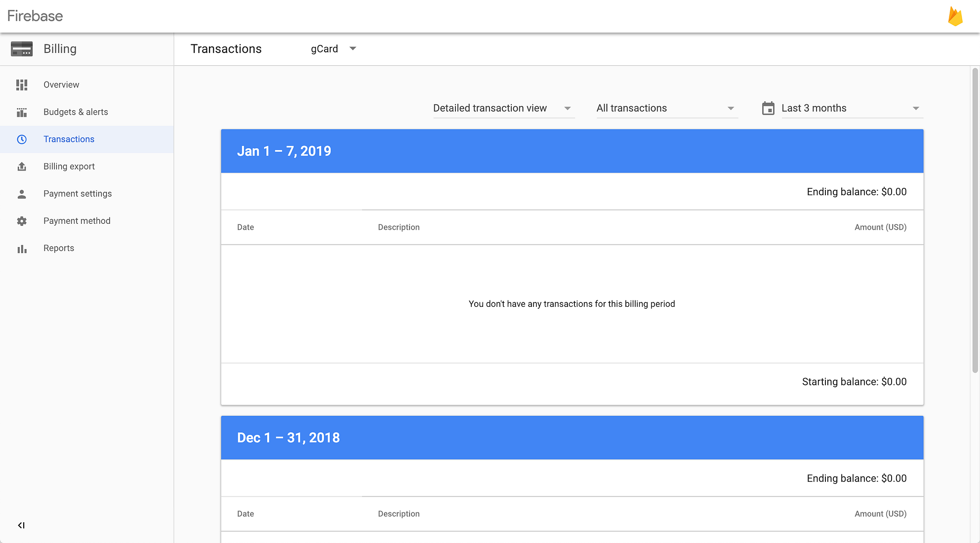The image size is (980, 543).
Task: Select the Overview bar chart icon
Action: click(x=22, y=84)
